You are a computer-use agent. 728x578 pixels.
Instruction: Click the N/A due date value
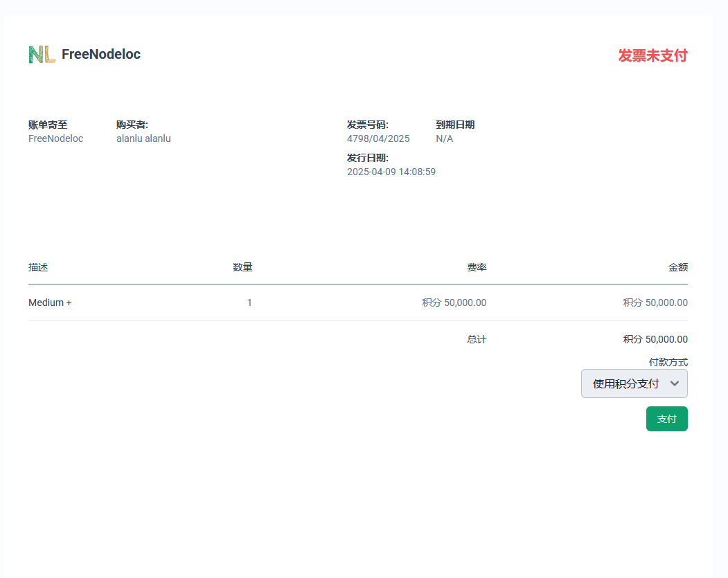pos(444,138)
